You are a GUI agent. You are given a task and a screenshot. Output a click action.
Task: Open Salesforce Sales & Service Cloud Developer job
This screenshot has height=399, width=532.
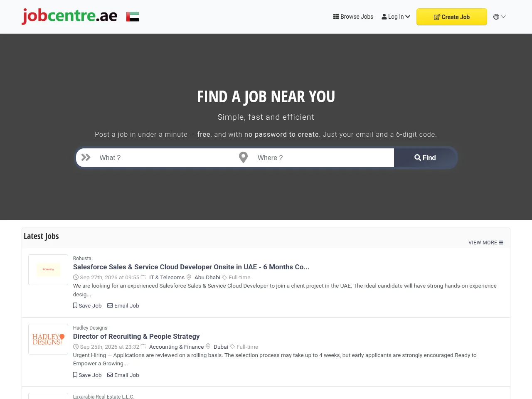[x=191, y=267]
